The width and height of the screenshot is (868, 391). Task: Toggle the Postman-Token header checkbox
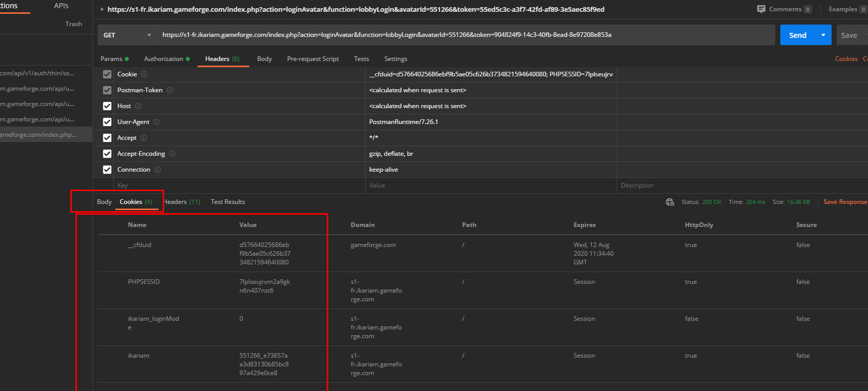pos(107,90)
